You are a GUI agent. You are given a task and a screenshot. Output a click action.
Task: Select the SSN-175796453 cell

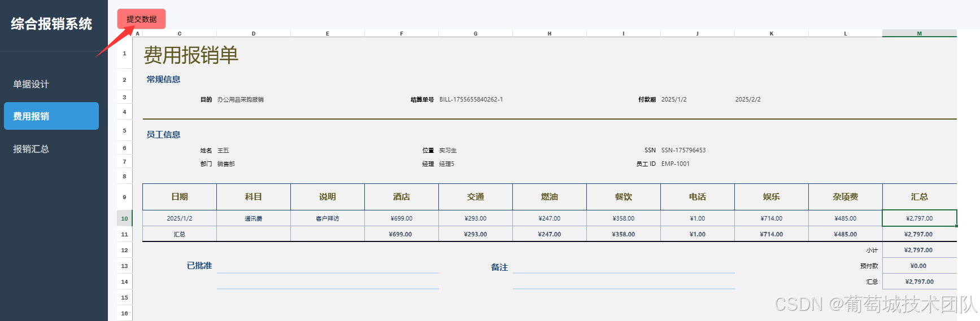pyautogui.click(x=683, y=151)
